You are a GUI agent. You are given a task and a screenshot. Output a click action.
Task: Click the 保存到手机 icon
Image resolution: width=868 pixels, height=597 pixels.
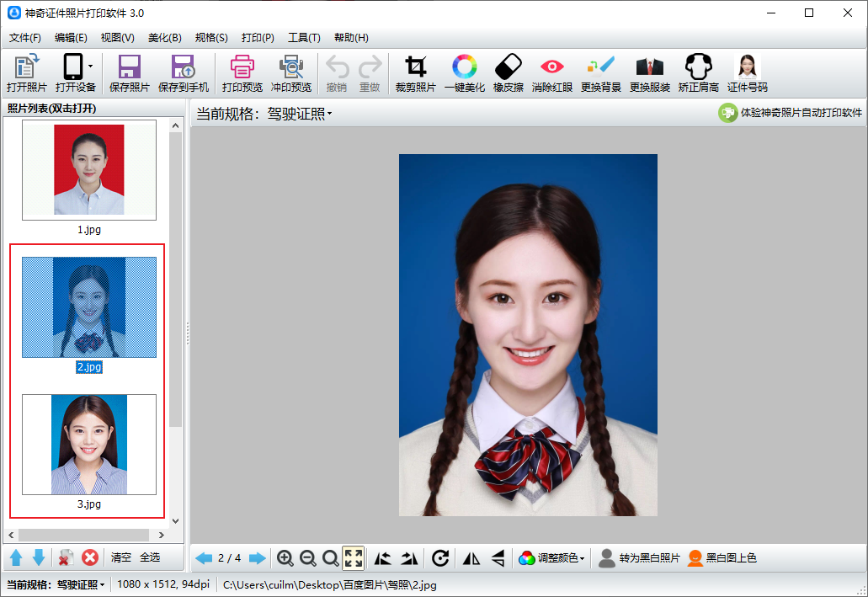(184, 67)
